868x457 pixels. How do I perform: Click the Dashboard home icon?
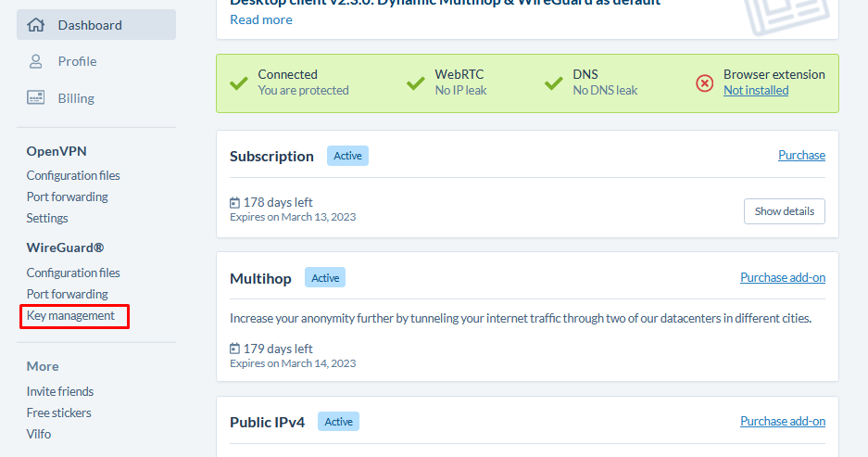[x=36, y=25]
